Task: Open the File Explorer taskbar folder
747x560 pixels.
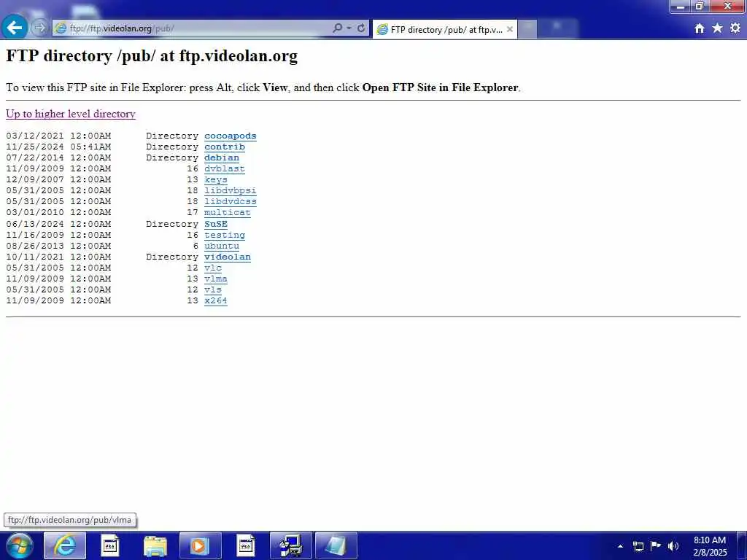Action: pos(155,545)
